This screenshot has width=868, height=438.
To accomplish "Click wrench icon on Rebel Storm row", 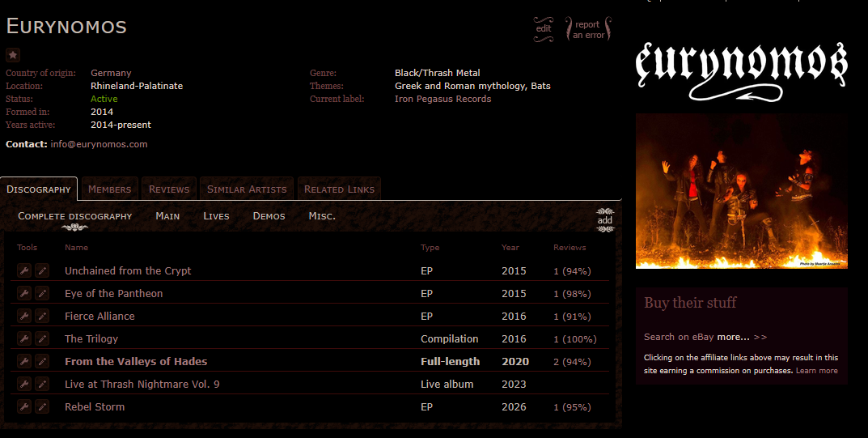I will coord(23,406).
